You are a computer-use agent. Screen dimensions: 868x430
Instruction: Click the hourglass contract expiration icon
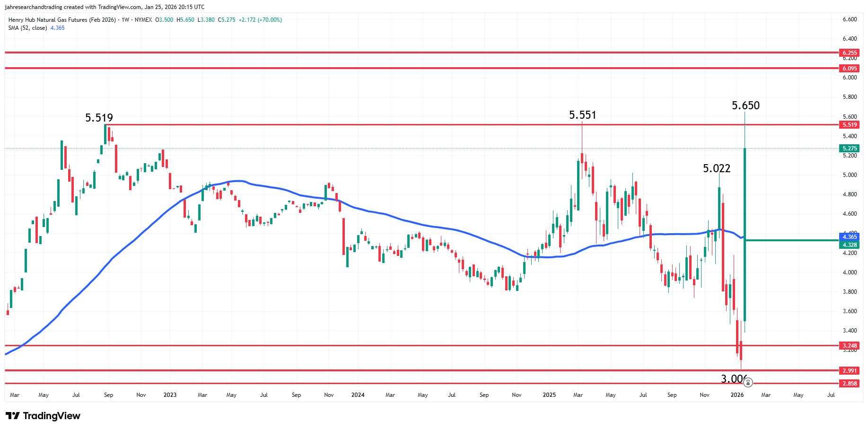(x=748, y=382)
